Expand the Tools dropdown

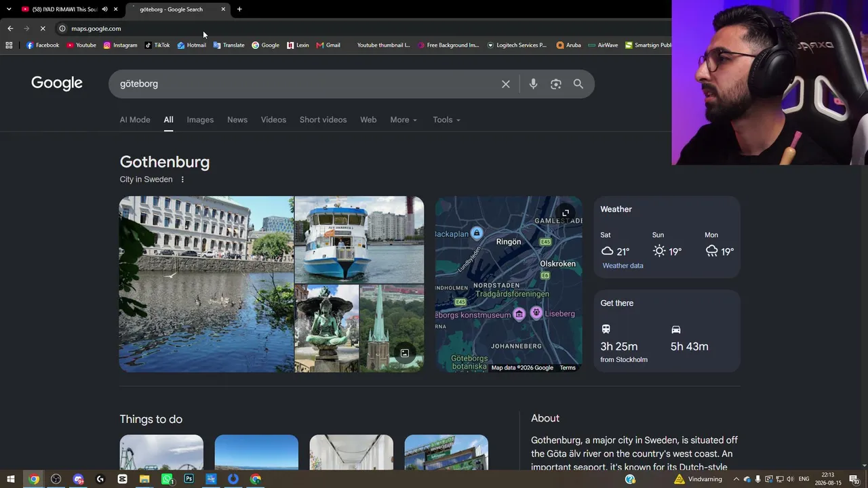[x=446, y=120]
